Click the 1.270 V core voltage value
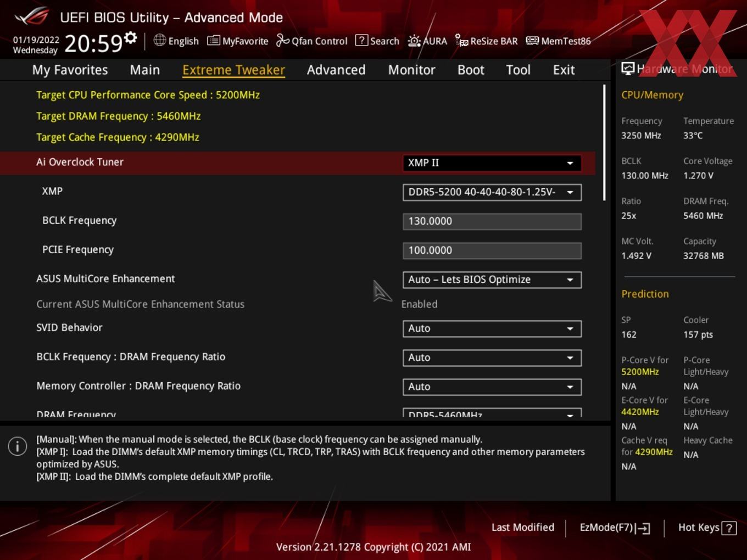This screenshot has width=747, height=560. [x=698, y=175]
